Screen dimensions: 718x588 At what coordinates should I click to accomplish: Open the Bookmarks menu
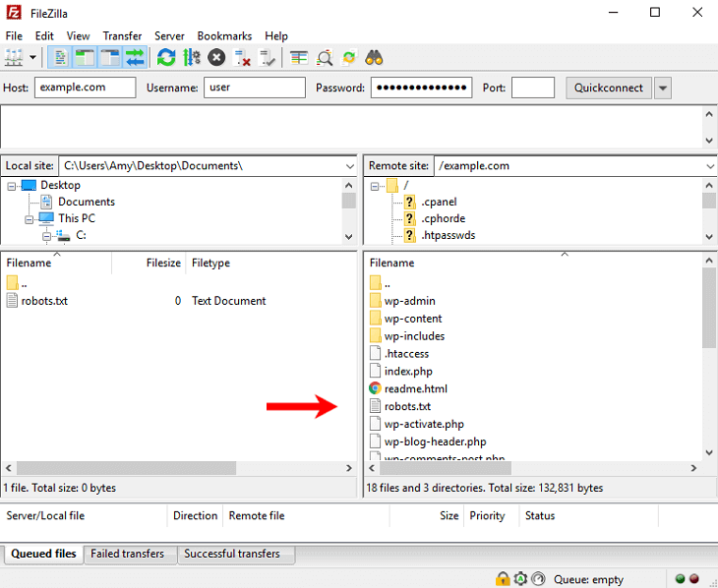click(224, 35)
